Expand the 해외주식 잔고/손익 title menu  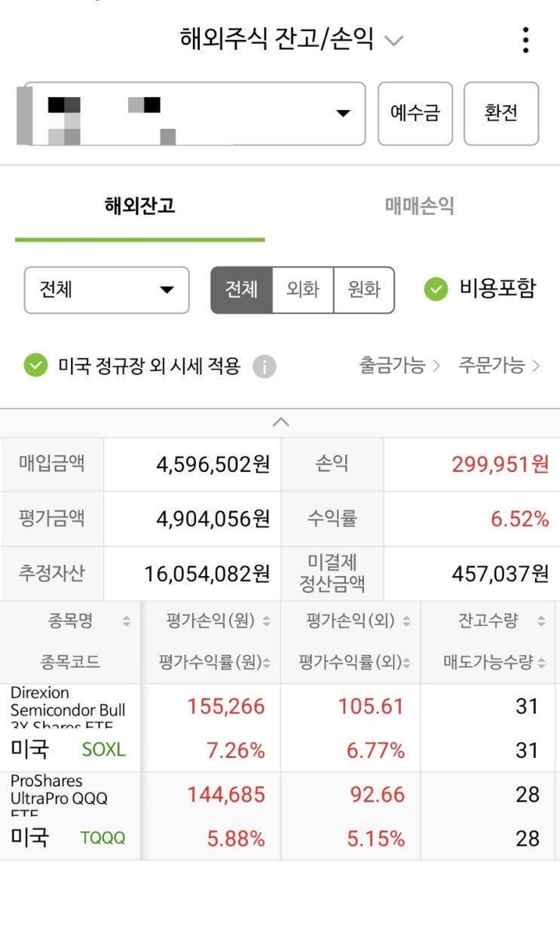point(393,40)
